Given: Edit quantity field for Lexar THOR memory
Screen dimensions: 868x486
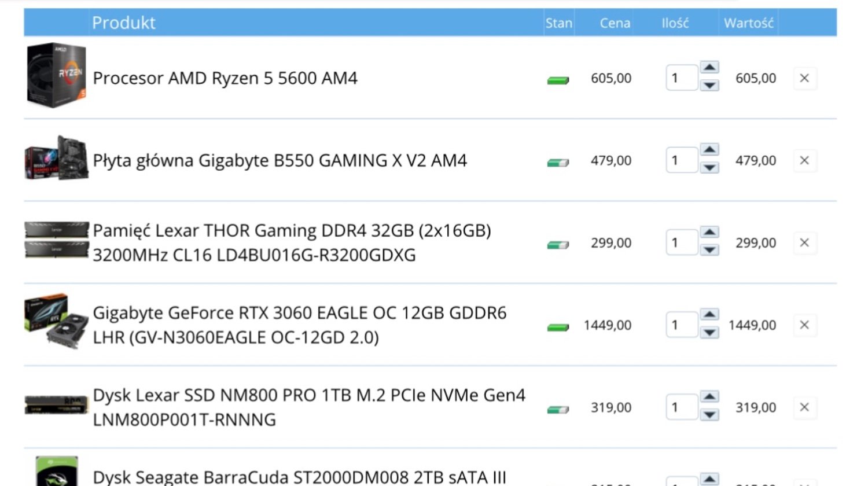Looking at the screenshot, I should pyautogui.click(x=682, y=242).
